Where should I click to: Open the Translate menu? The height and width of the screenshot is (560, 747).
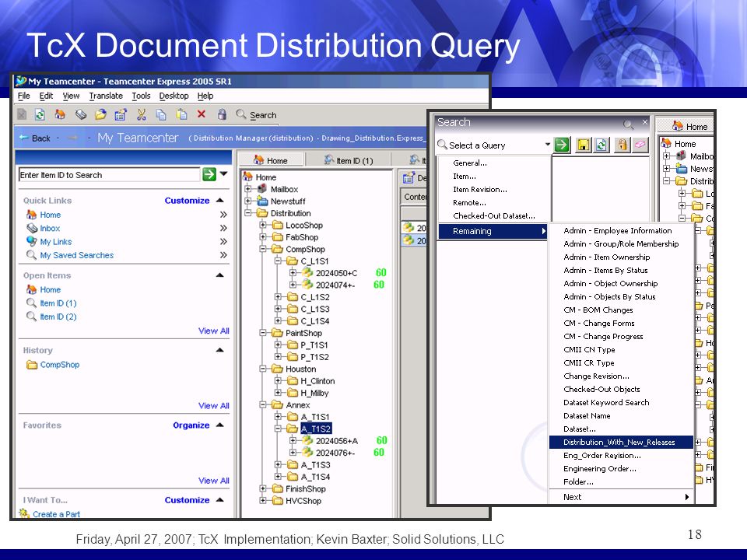(x=106, y=96)
